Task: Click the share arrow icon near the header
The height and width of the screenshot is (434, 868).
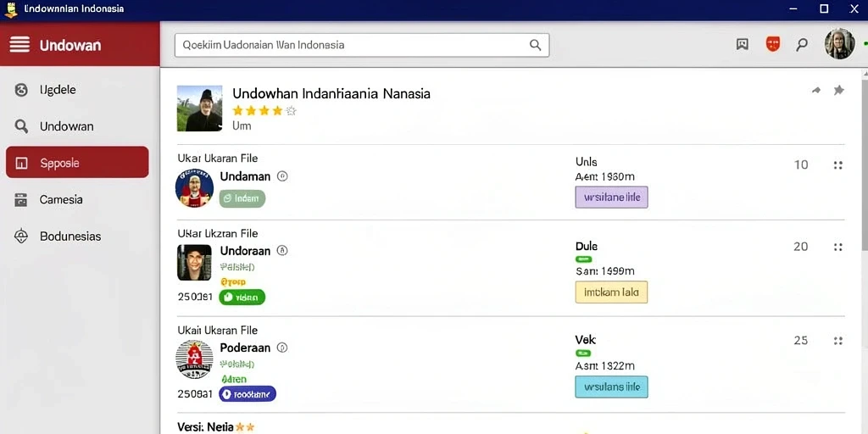Action: 816,90
